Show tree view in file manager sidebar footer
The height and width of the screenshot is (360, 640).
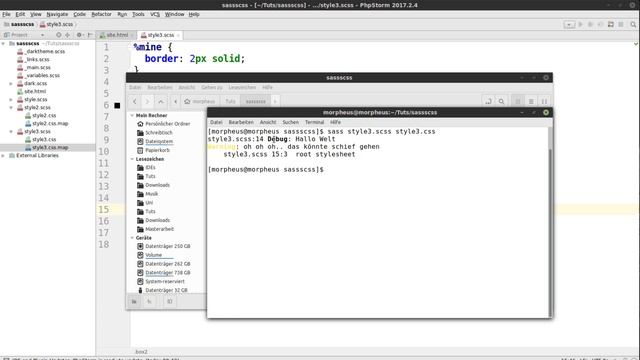point(149,302)
